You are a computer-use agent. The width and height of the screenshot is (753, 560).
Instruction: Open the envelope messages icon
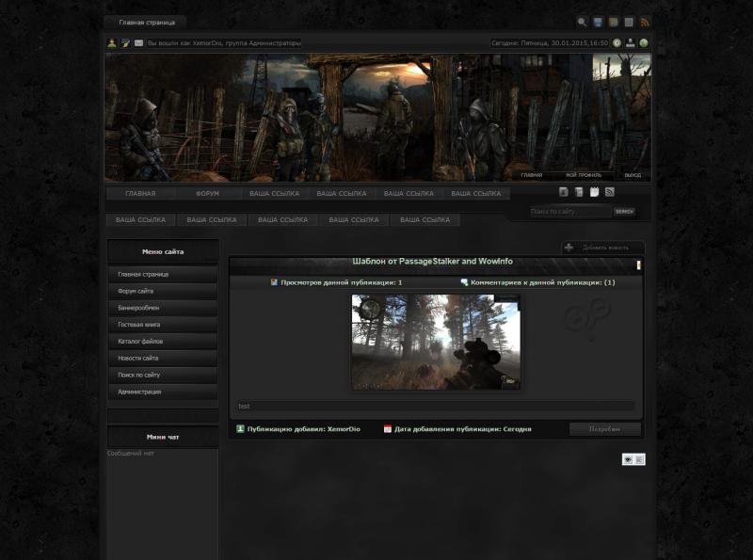(x=139, y=43)
